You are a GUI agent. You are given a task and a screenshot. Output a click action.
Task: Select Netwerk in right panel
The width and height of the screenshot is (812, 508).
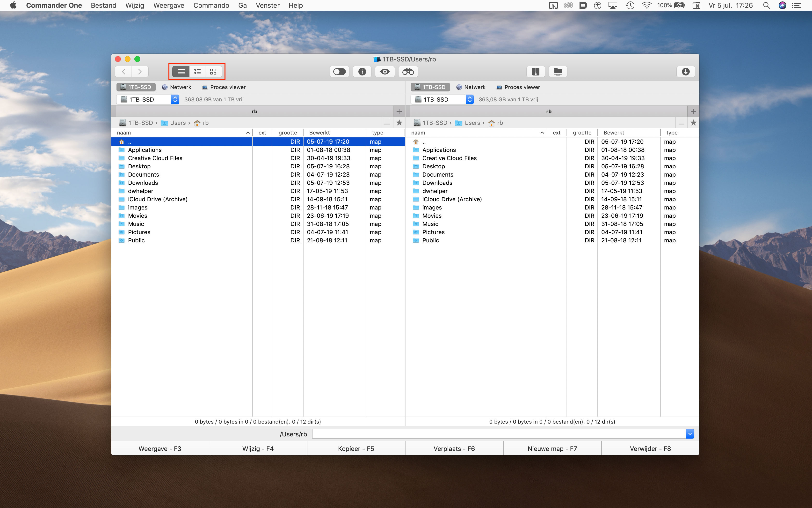tap(471, 87)
